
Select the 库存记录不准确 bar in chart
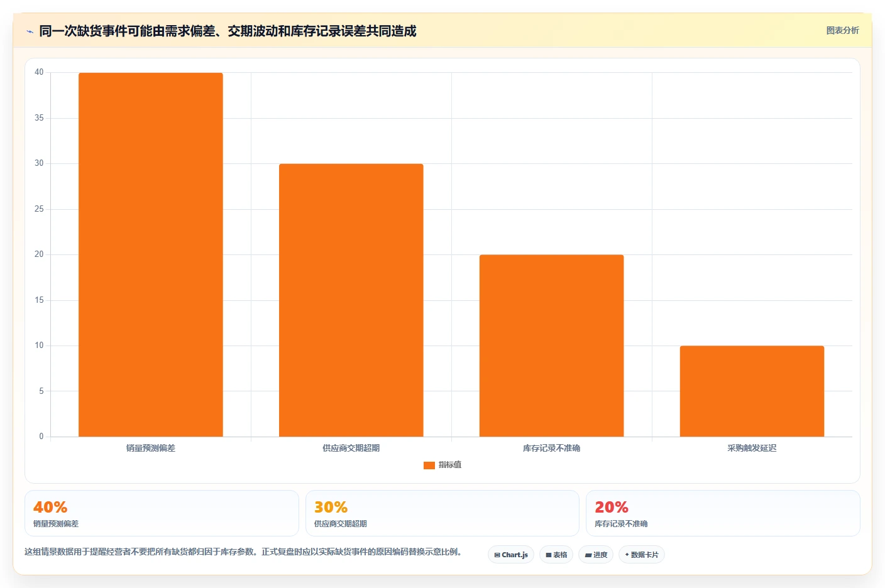(552, 346)
